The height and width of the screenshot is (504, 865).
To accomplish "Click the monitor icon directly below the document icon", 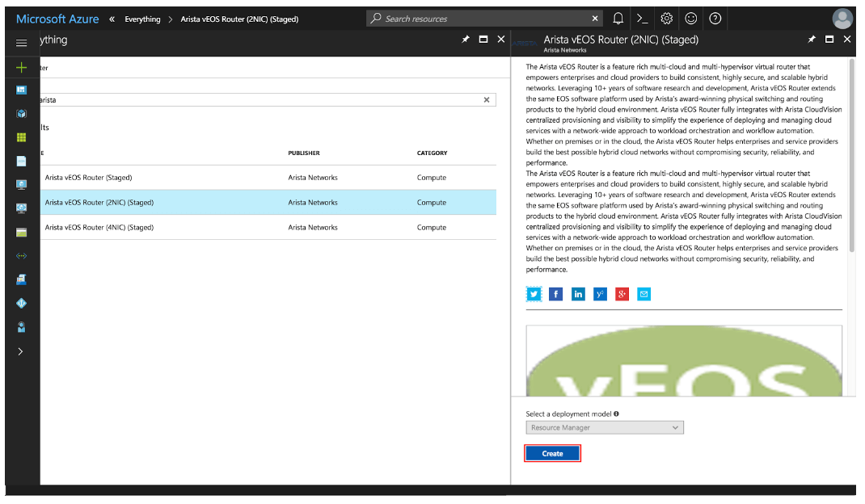I will coord(22,185).
